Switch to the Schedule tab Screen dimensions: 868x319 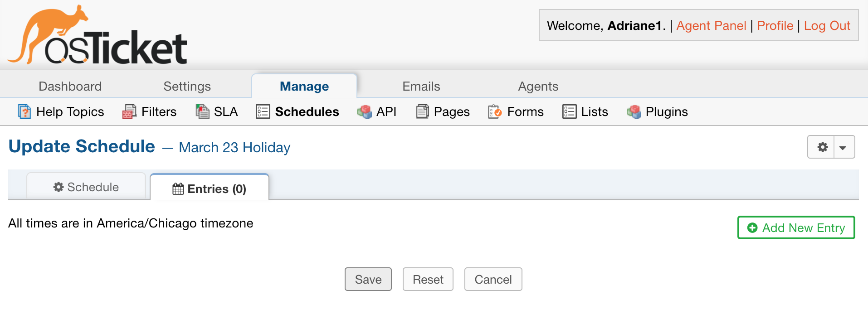click(x=86, y=187)
